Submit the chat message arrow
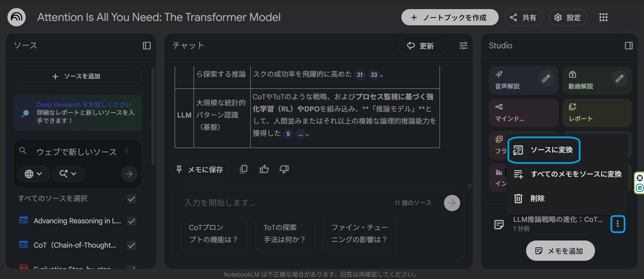Viewport: 644px width, 279px height. [452, 203]
